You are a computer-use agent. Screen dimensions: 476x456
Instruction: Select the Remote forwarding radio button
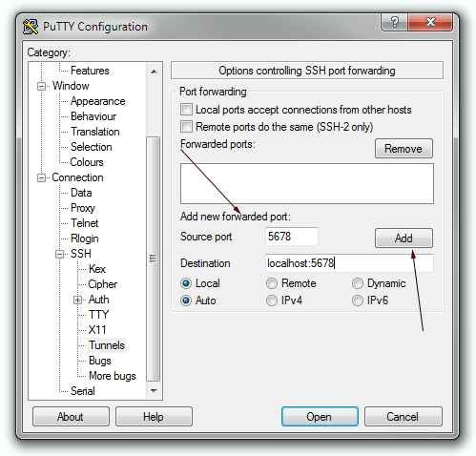coord(272,283)
